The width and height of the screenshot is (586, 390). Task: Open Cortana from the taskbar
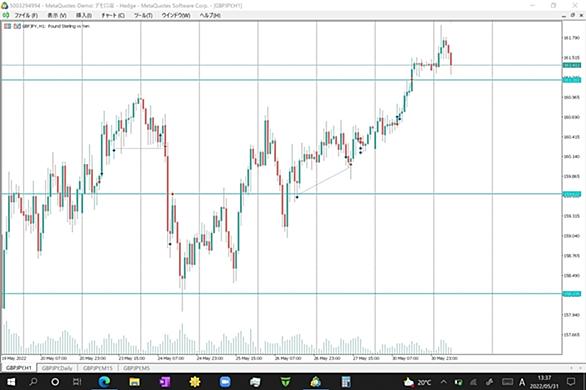pyautogui.click(x=55, y=382)
